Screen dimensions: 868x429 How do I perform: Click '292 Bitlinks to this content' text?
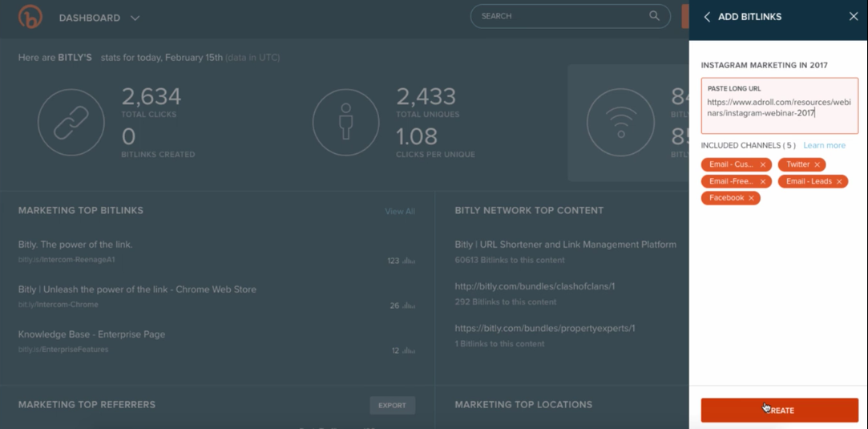tap(506, 302)
